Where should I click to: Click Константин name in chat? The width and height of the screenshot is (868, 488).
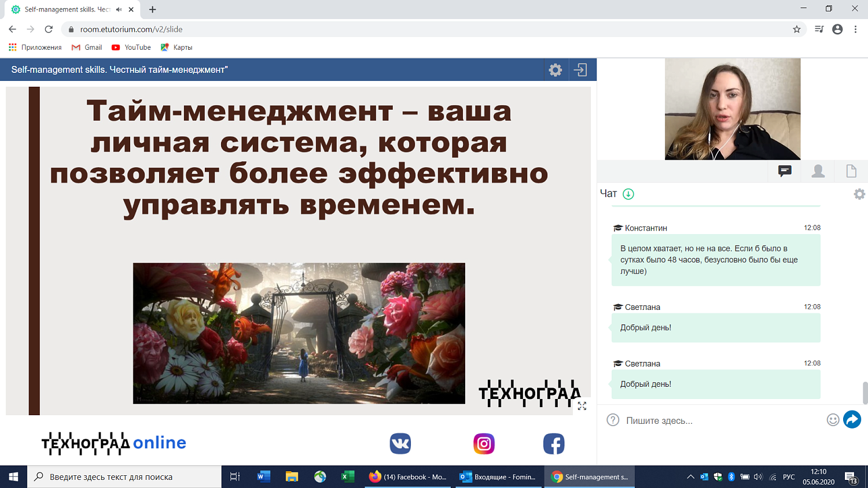646,228
